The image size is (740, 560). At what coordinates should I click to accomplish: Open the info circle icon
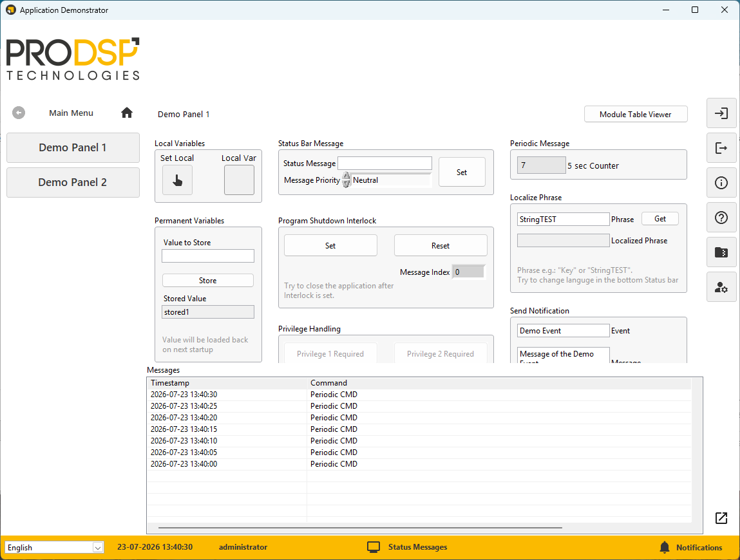721,183
